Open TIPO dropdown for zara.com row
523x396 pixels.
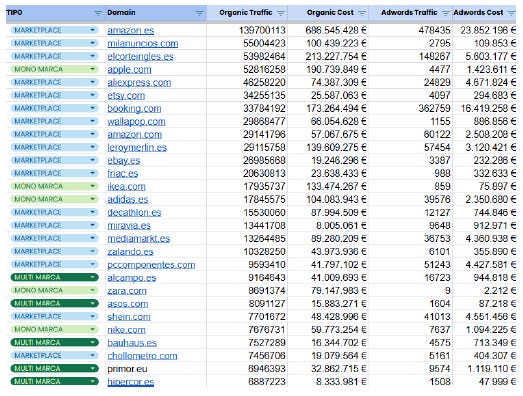(92, 290)
